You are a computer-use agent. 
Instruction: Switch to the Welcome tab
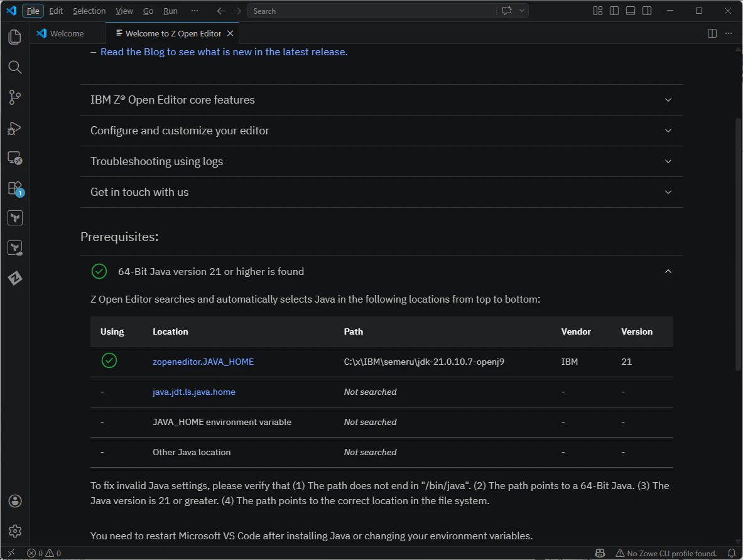(67, 33)
